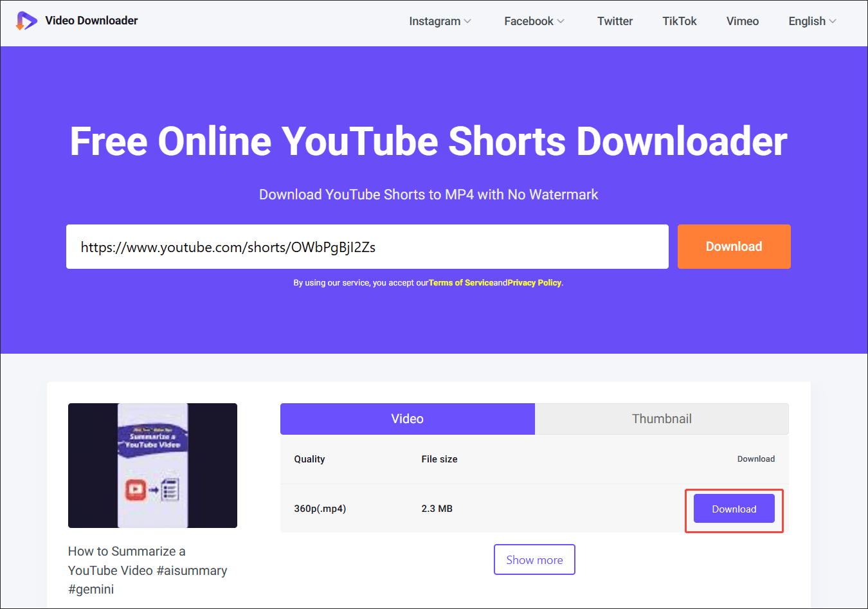Open the English language dropdown
Image resolution: width=868 pixels, height=609 pixels.
point(813,21)
